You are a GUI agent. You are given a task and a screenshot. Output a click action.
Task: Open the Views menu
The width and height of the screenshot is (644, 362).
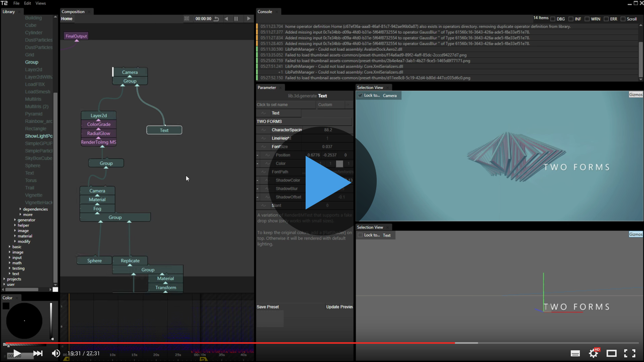coord(40,4)
